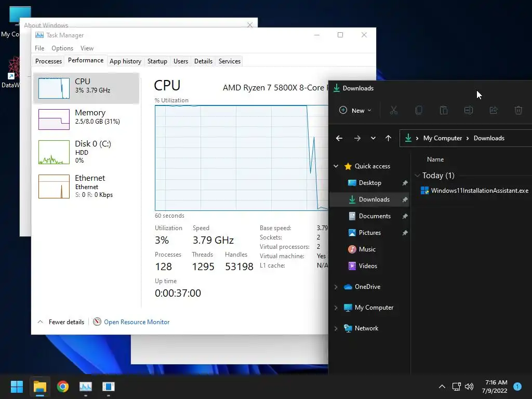Click pin icon beside Pictures

tap(405, 233)
